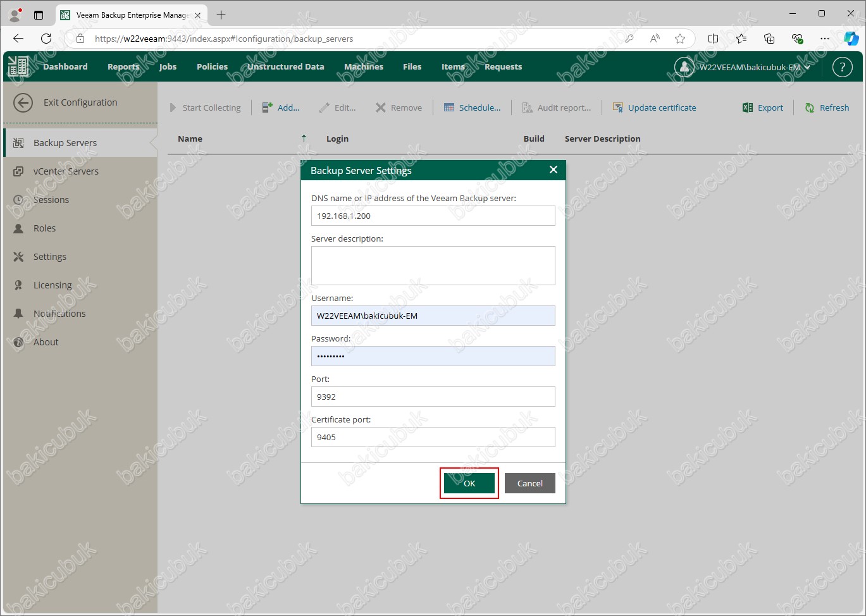Go to Unstructured Data tab
Viewport: 866px width, 616px height.
coord(285,66)
